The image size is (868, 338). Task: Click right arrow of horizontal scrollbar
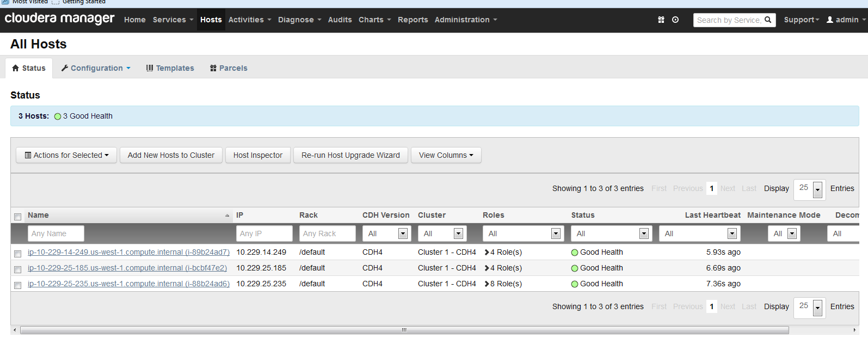(854, 330)
